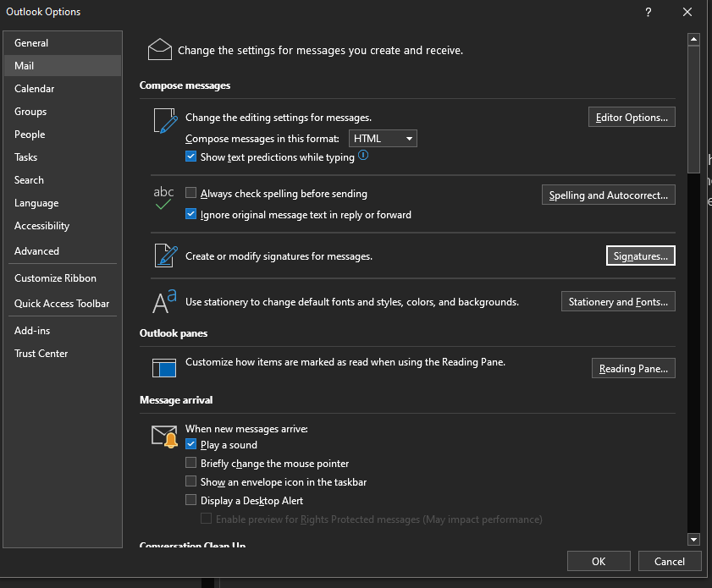Uncheck Play a sound
Viewport: 712px width, 588px height.
(x=190, y=444)
